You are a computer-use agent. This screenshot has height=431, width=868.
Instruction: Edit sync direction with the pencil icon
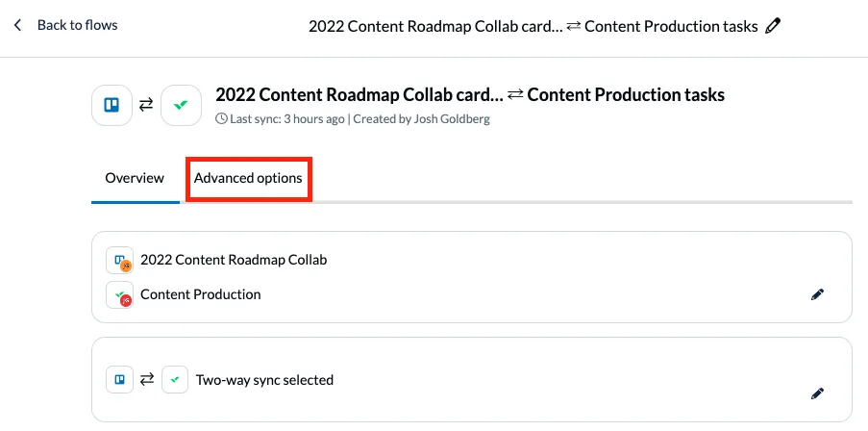pyautogui.click(x=817, y=393)
